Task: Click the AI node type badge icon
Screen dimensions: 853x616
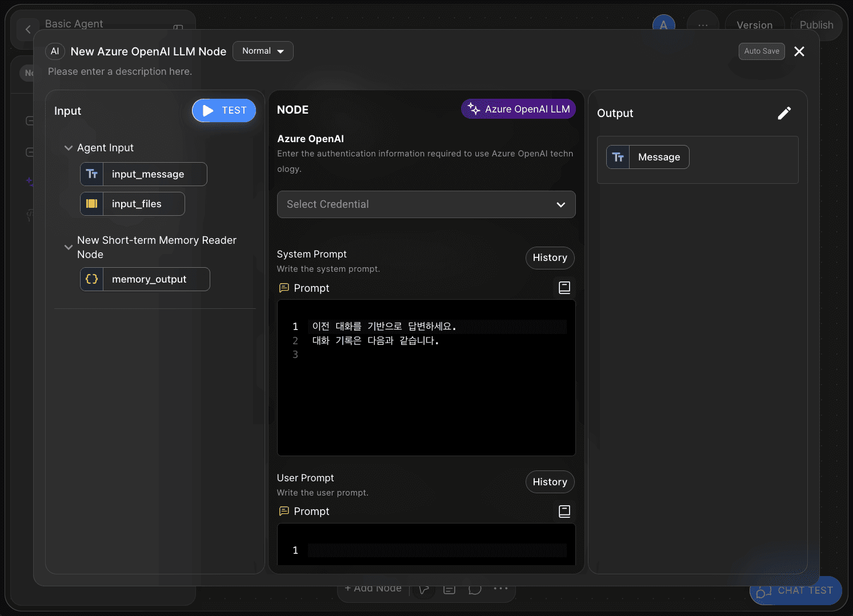Action: pyautogui.click(x=55, y=51)
